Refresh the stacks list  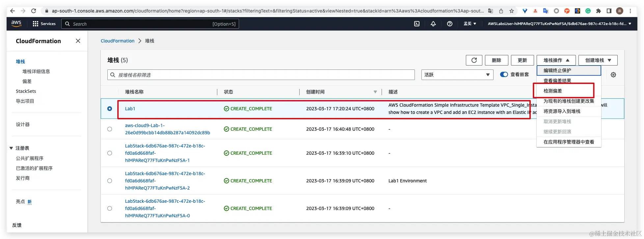tap(474, 60)
